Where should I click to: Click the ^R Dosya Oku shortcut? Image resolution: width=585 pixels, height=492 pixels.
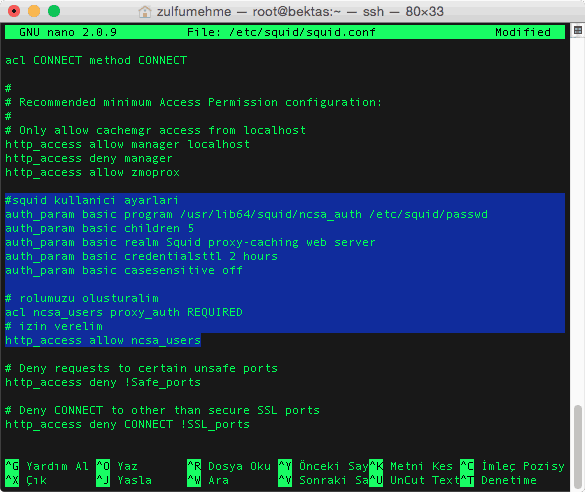[229, 466]
